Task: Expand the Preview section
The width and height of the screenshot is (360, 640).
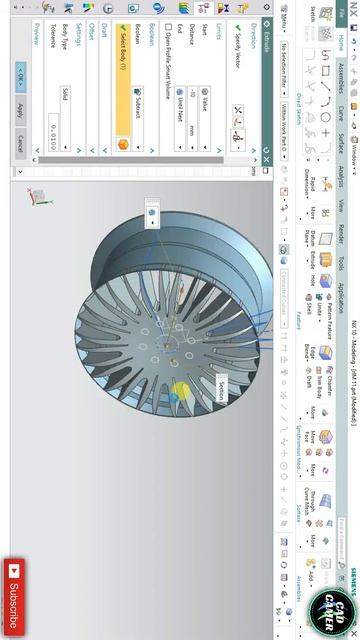Action: [38, 150]
